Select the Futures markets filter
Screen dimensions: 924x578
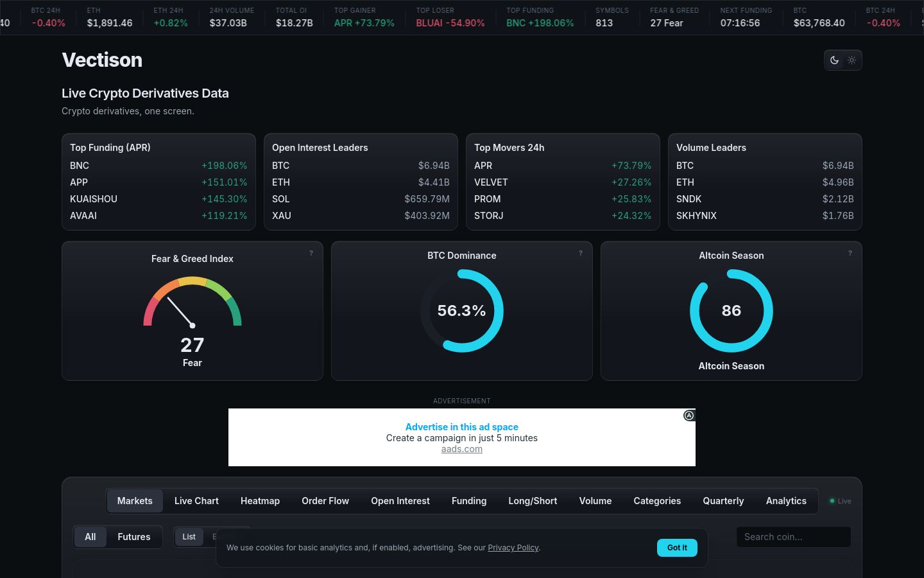(133, 537)
